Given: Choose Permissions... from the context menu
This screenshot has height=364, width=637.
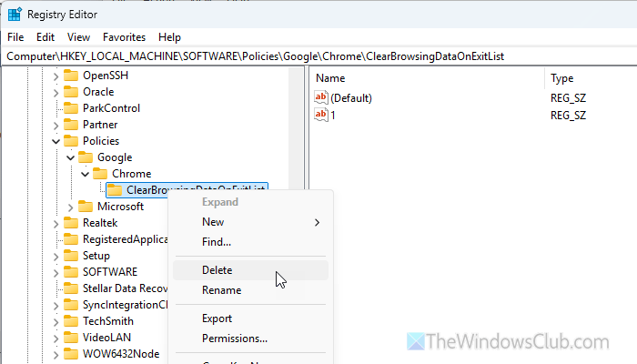Looking at the screenshot, I should (250, 339).
